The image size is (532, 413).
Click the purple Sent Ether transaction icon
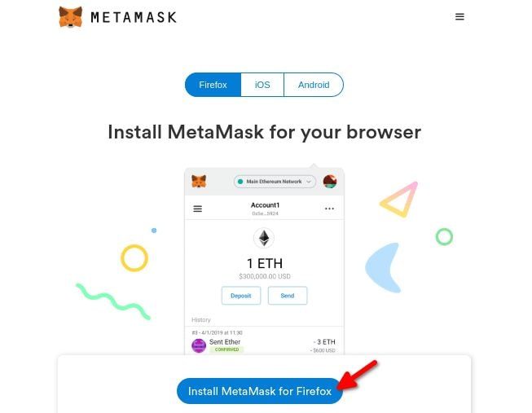tap(199, 346)
